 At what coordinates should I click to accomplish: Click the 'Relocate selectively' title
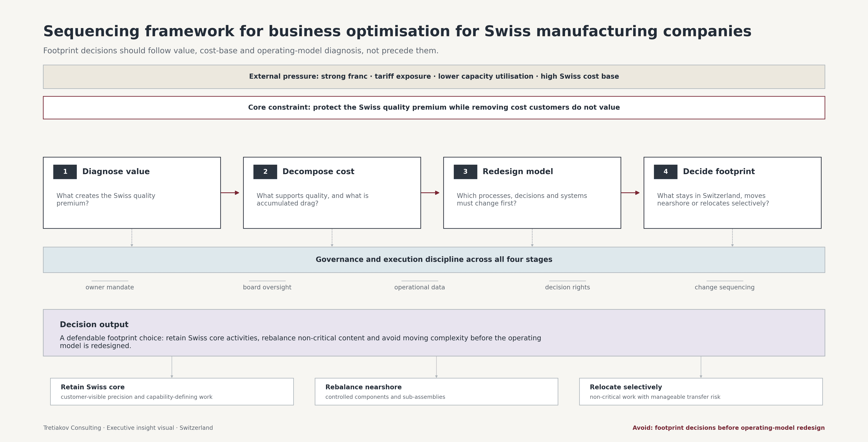[x=626, y=387]
